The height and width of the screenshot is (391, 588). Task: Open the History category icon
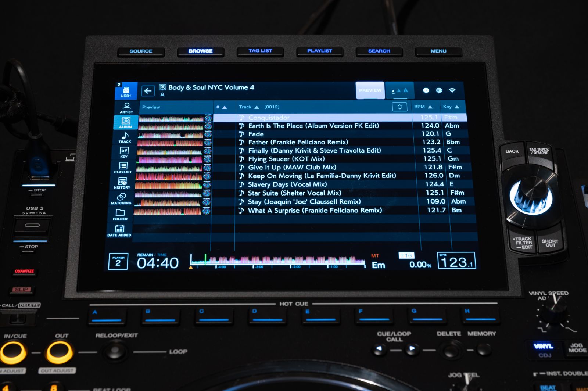[x=122, y=183]
